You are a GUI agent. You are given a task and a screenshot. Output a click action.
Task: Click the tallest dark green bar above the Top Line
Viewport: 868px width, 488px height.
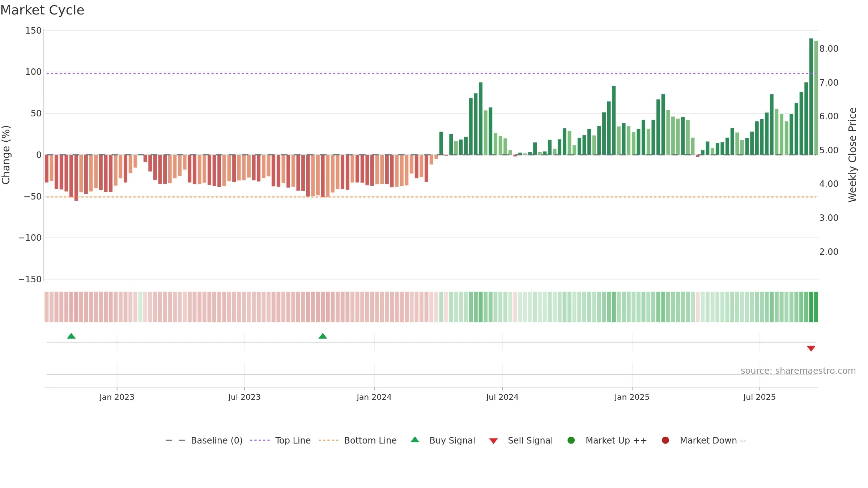811,97
